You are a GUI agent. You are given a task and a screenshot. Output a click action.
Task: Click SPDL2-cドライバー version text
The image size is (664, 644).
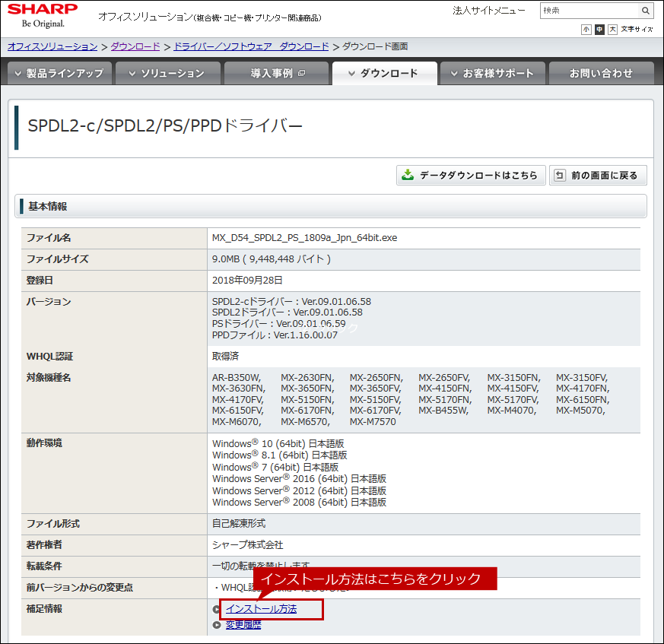tap(291, 301)
